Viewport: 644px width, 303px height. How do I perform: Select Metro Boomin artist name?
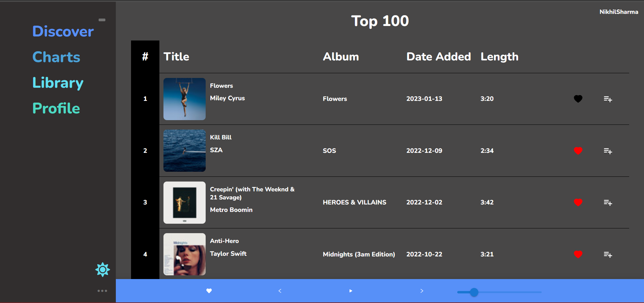231,210
